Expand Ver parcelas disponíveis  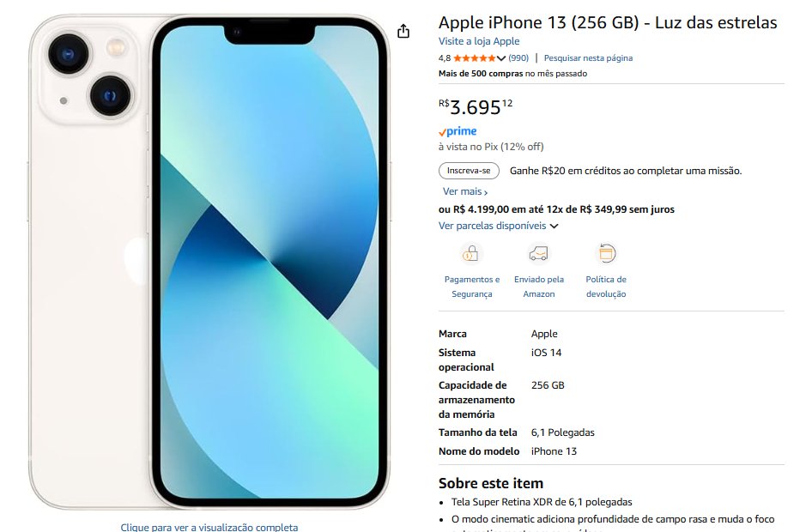pyautogui.click(x=499, y=226)
